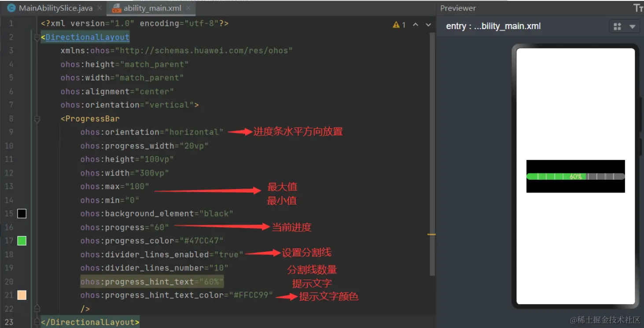Click the XML file icon on ability_main tab
The image size is (644, 328).
pyautogui.click(x=116, y=8)
